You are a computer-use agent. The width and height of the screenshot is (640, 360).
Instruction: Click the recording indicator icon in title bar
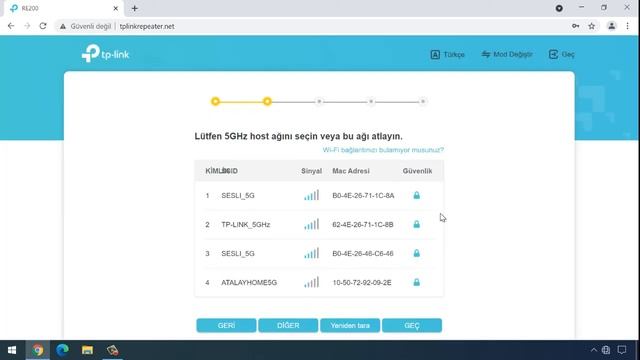[559, 8]
